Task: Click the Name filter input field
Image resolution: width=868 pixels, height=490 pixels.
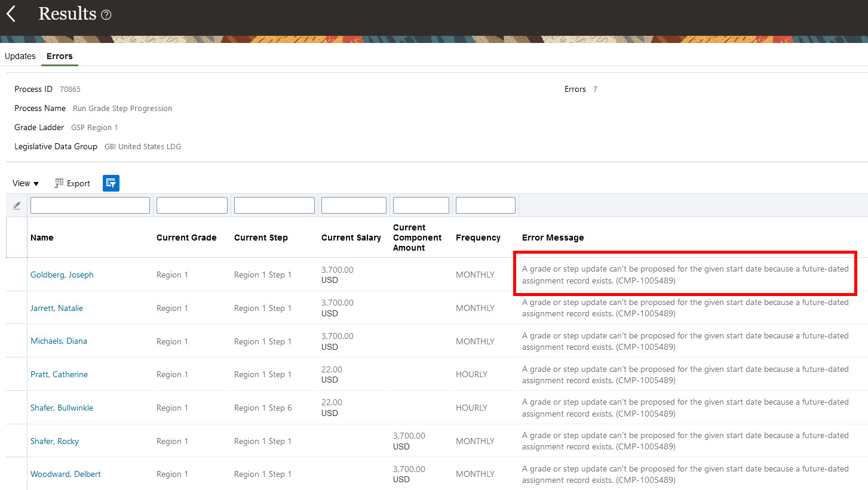Action: point(90,205)
